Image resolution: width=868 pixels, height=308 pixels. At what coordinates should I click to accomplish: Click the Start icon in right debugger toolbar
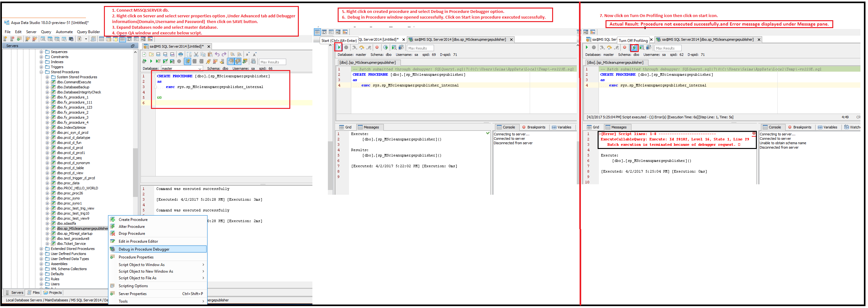click(x=587, y=47)
